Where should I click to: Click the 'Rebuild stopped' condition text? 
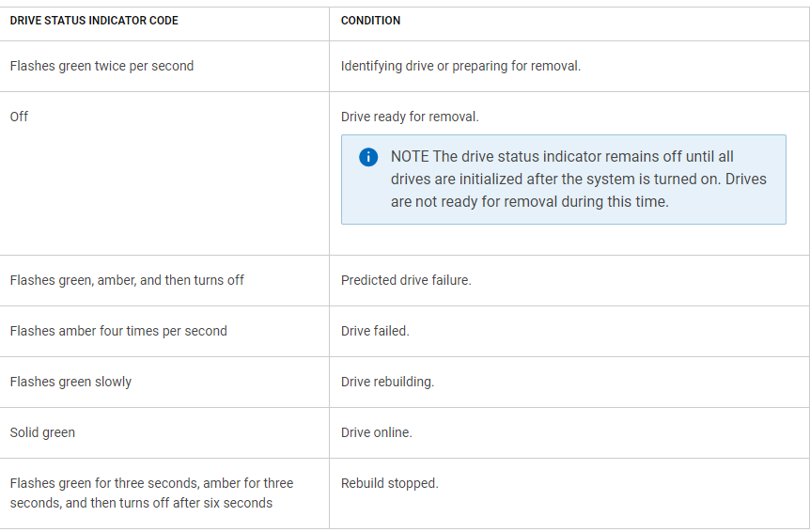click(x=389, y=483)
